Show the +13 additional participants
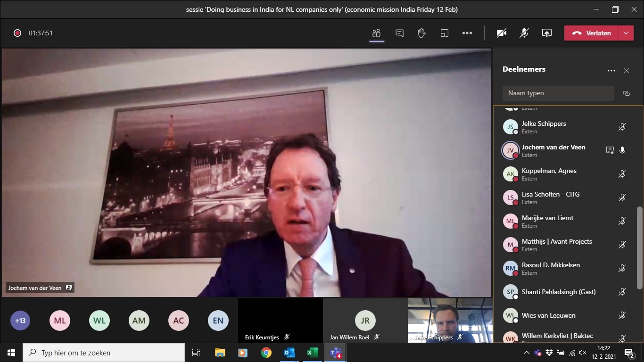 tap(20, 321)
